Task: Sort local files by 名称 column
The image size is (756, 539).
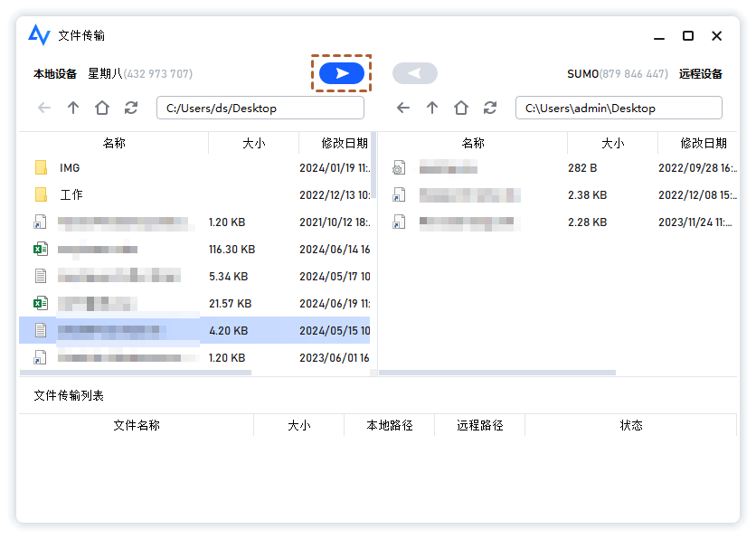Action: pyautogui.click(x=112, y=143)
